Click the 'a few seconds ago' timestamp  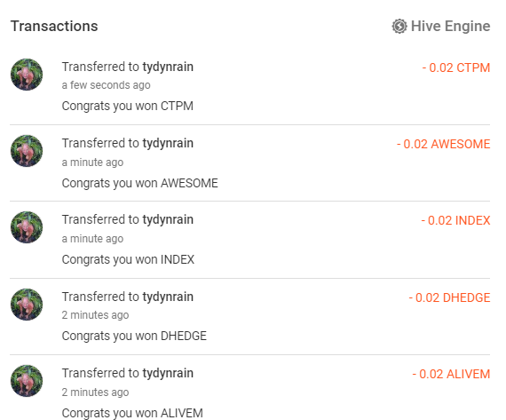coord(106,85)
